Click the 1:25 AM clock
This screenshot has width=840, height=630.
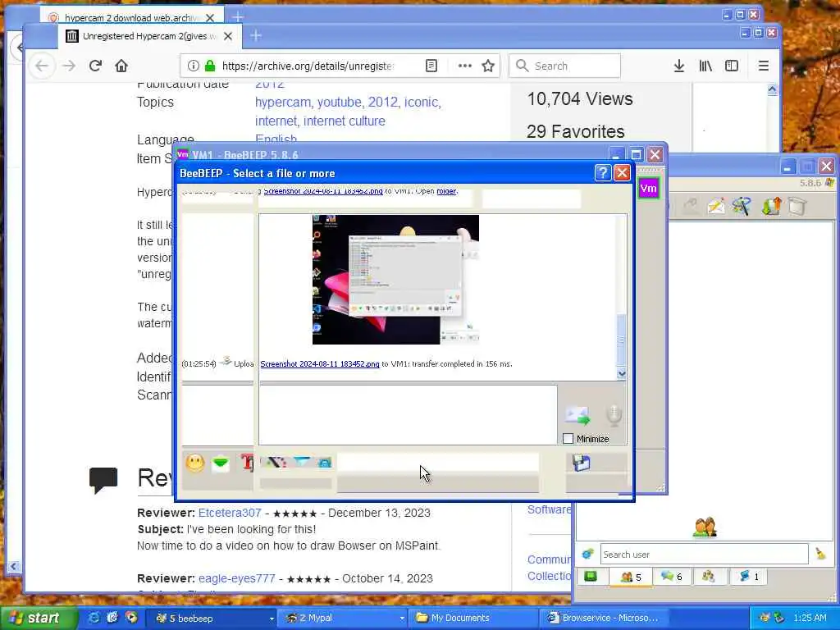point(810,619)
